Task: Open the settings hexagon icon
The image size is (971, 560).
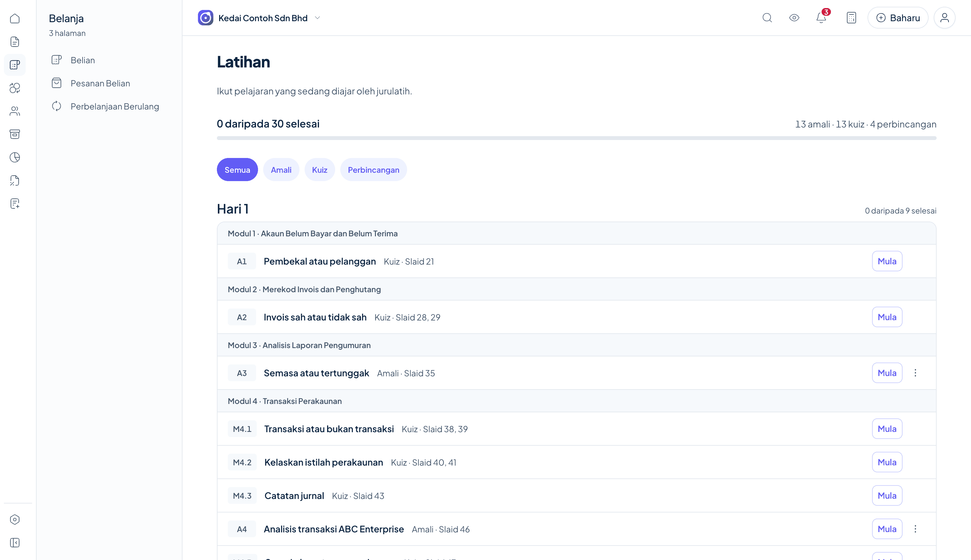Action: 15,519
